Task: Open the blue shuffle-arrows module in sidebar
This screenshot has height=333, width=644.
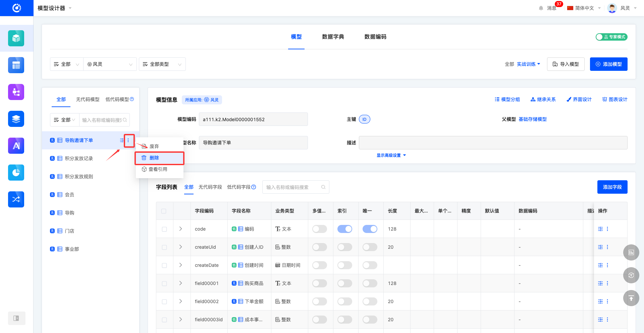Action: pos(16,199)
